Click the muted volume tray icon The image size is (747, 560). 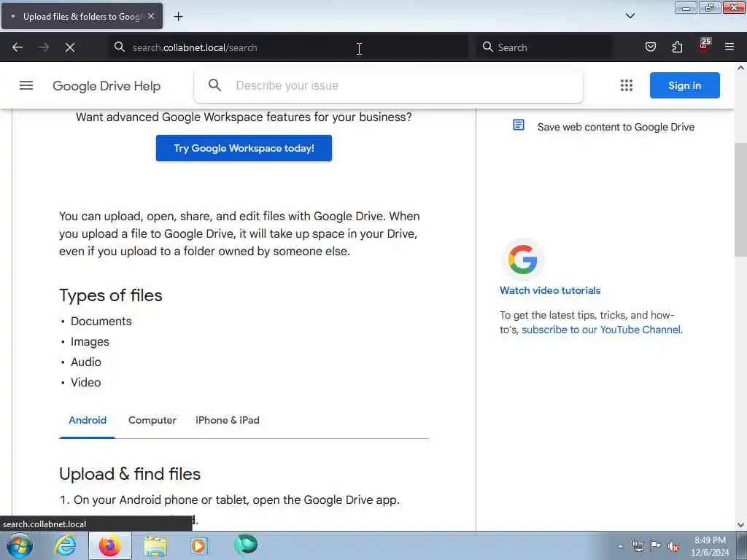[673, 546]
